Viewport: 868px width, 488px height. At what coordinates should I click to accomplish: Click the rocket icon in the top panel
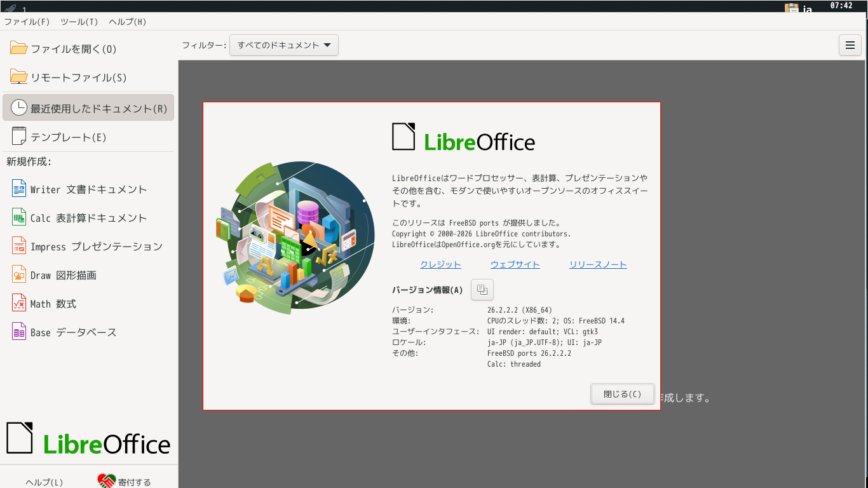point(10,8)
